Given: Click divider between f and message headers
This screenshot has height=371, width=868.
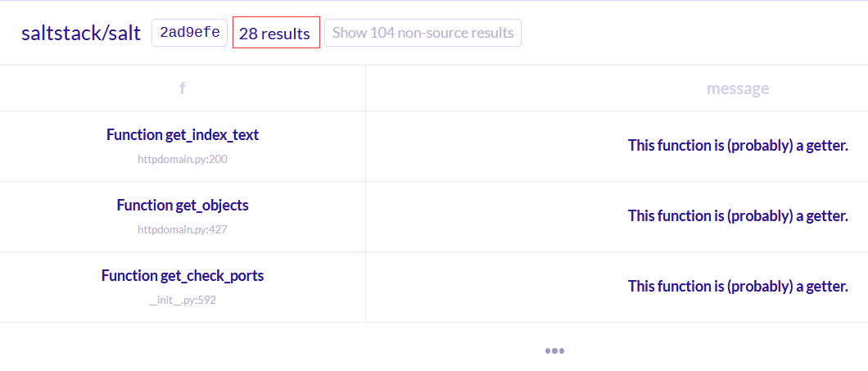Looking at the screenshot, I should (x=365, y=88).
